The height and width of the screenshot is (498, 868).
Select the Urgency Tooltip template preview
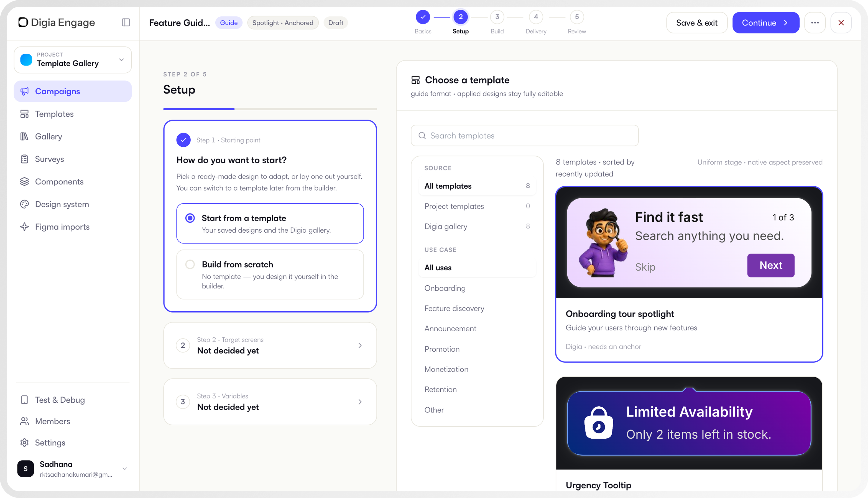click(689, 423)
